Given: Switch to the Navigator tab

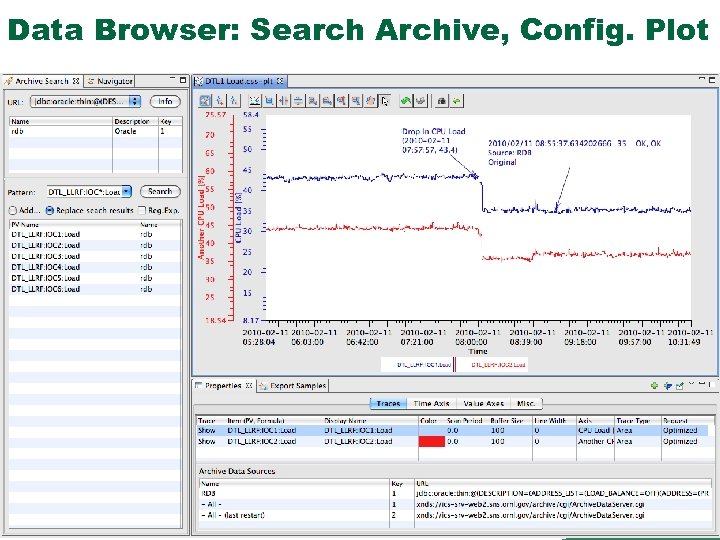Looking at the screenshot, I should (110, 81).
